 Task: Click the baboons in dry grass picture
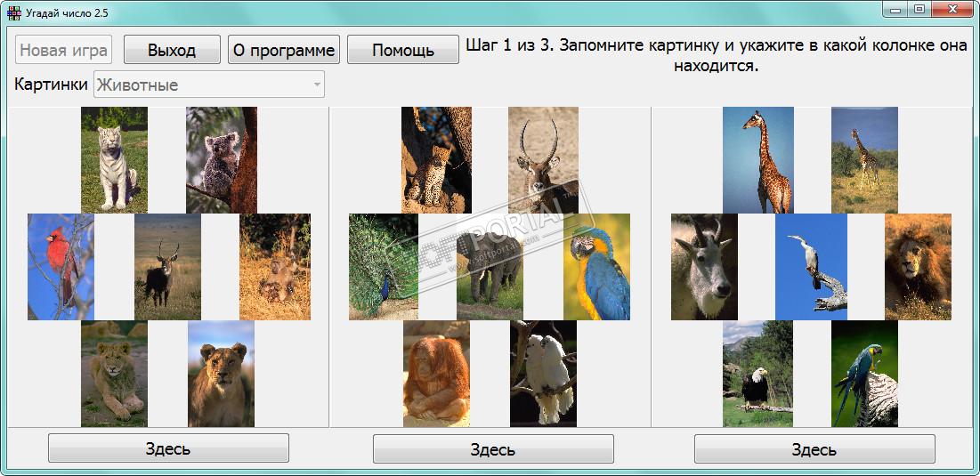click(x=275, y=267)
